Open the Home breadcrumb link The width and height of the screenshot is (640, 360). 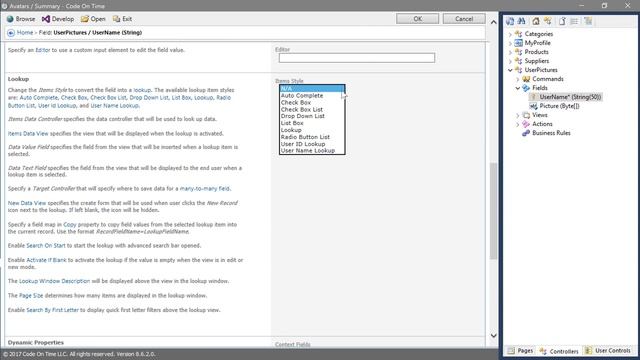(x=25, y=33)
